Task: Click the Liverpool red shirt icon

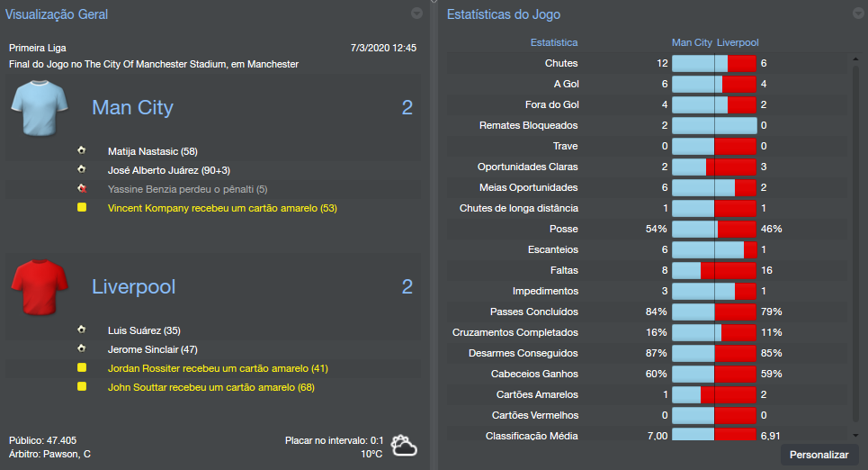Action: click(x=40, y=288)
